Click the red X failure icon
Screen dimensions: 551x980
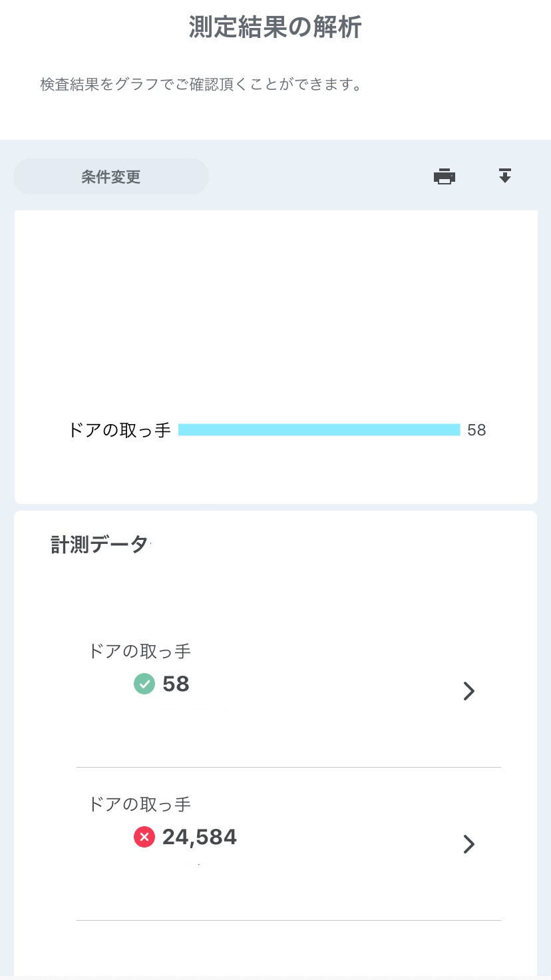click(x=144, y=837)
